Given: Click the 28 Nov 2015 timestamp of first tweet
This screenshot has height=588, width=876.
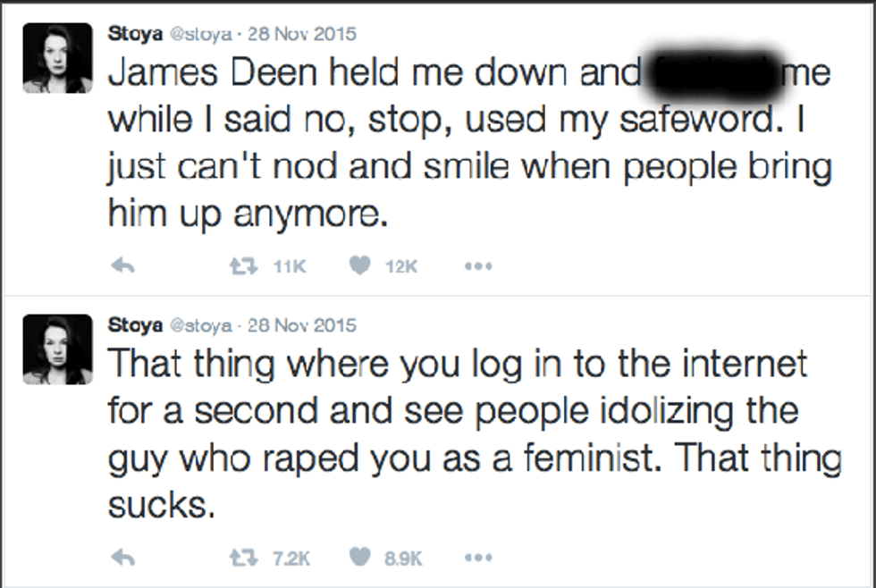Looking at the screenshot, I should [x=302, y=34].
